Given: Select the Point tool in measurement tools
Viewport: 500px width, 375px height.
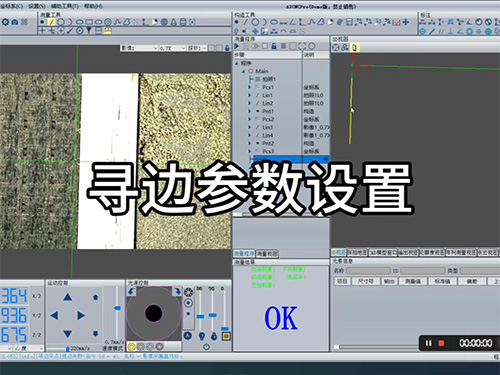Looking at the screenshot, I should click(42, 22).
